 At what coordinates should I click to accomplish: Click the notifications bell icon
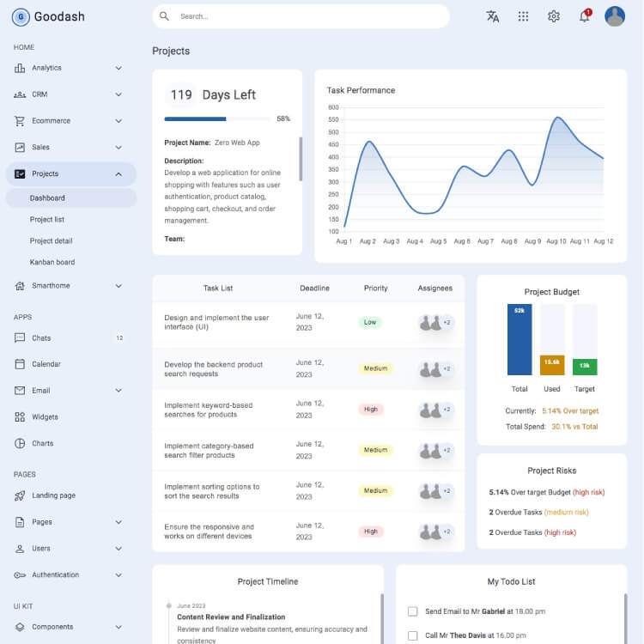point(585,16)
